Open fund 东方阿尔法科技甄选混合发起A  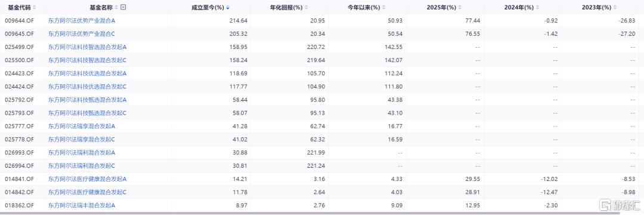[x=88, y=100]
